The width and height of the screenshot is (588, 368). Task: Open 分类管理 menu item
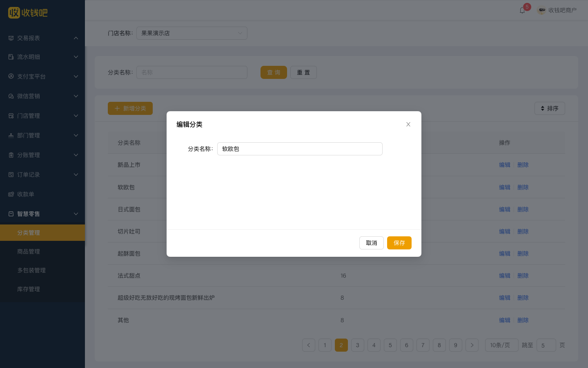42,233
